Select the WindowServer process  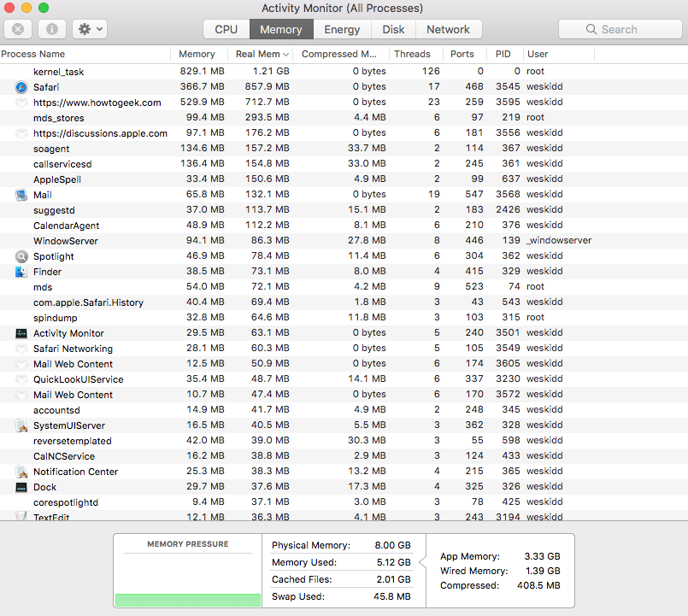point(344,240)
